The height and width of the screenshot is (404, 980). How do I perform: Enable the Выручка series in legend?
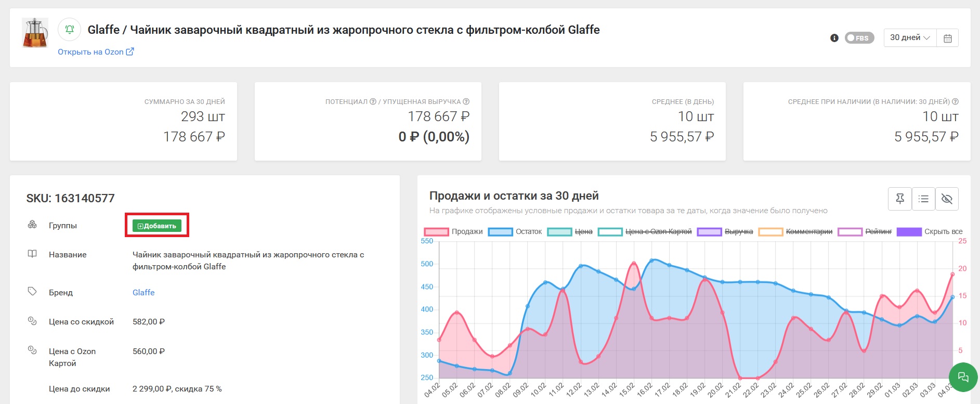click(725, 232)
